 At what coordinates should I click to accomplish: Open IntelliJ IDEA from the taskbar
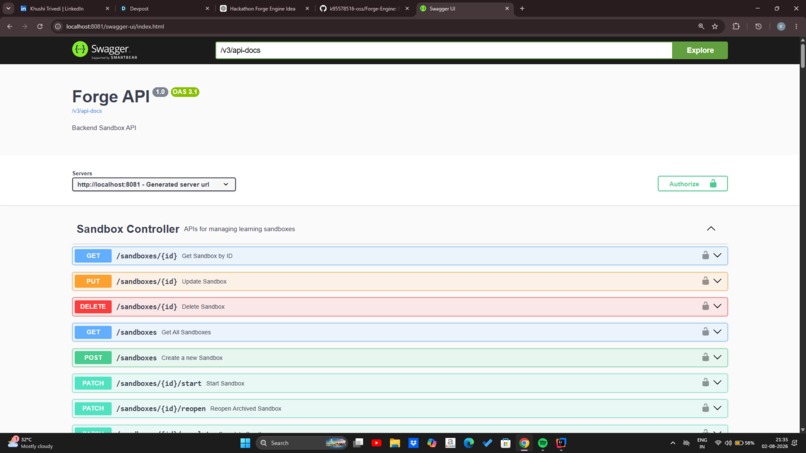tap(561, 443)
